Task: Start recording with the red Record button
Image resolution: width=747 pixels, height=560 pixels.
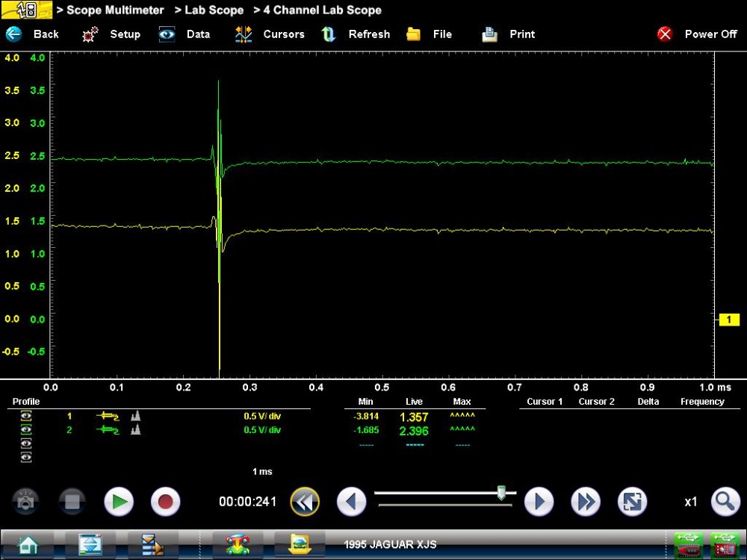Action: 165,502
